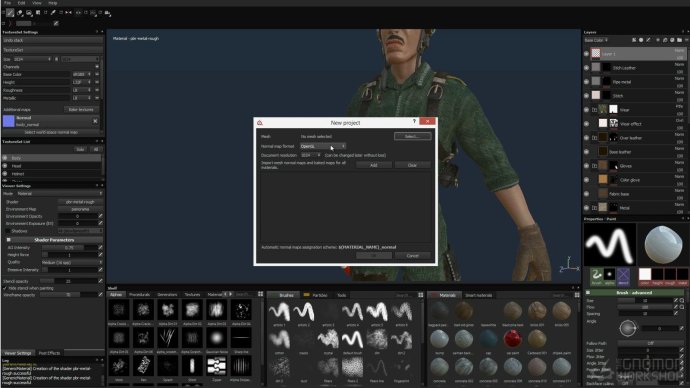
Task: Hide the Stitch Leather layer eye icon
Action: tap(587, 68)
